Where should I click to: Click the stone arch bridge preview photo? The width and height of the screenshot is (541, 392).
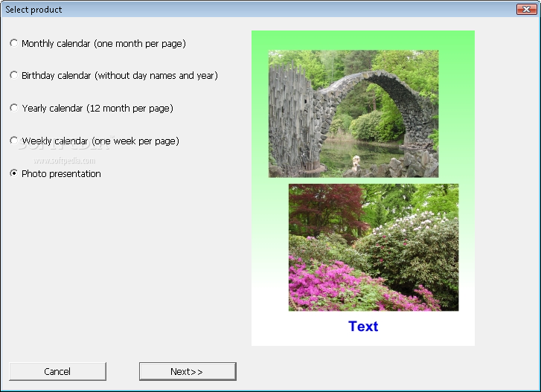(x=353, y=114)
